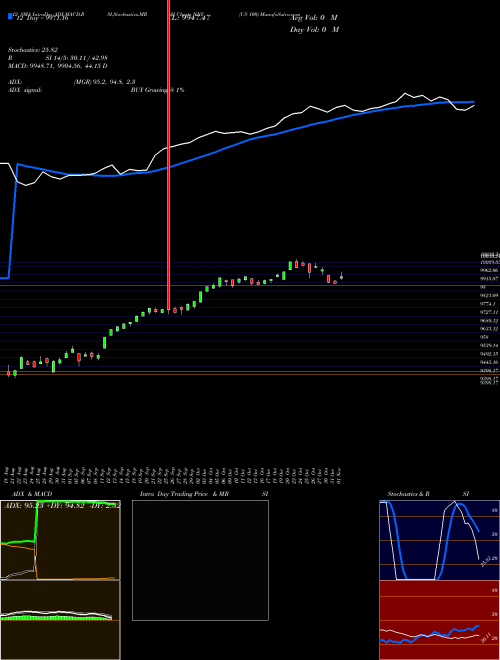The width and height of the screenshot is (500, 660).
Task: Click the 'Avg Vol: 0 M' label
Action: tap(314, 18)
